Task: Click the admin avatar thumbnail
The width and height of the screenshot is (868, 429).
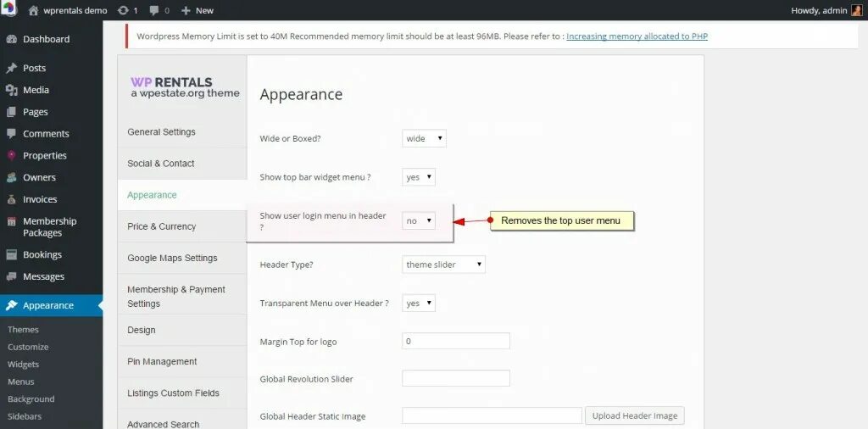Action: pos(856,10)
